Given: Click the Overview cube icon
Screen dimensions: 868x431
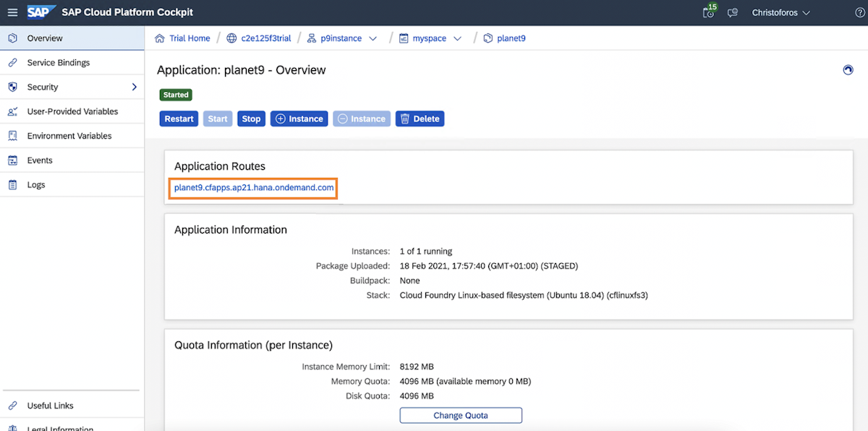Looking at the screenshot, I should (x=12, y=38).
